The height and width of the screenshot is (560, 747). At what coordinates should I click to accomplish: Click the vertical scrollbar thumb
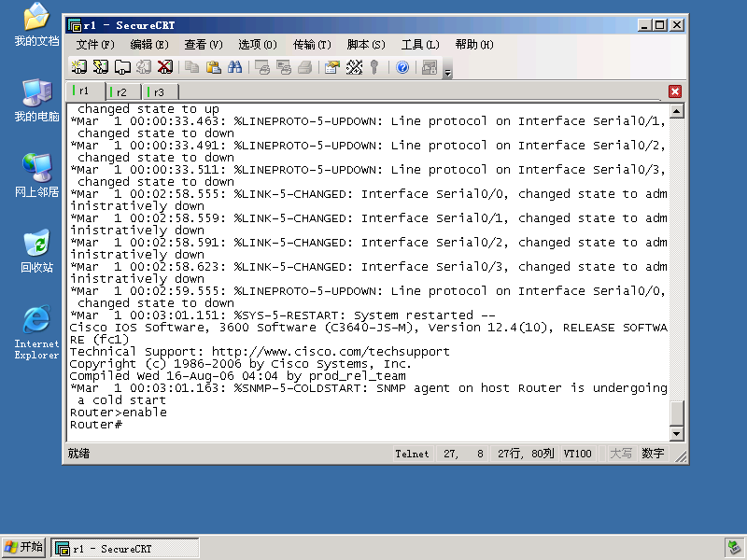click(676, 413)
